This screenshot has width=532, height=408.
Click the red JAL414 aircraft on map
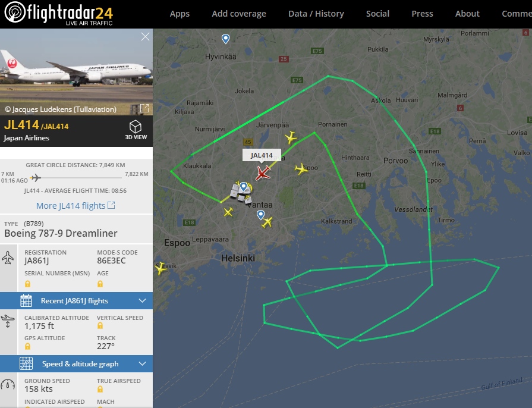coord(263,172)
